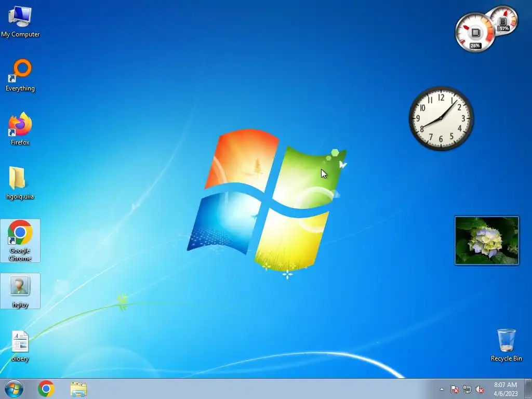The width and height of the screenshot is (532, 399).
Task: Open the muted volume tray icon
Action: click(x=480, y=389)
